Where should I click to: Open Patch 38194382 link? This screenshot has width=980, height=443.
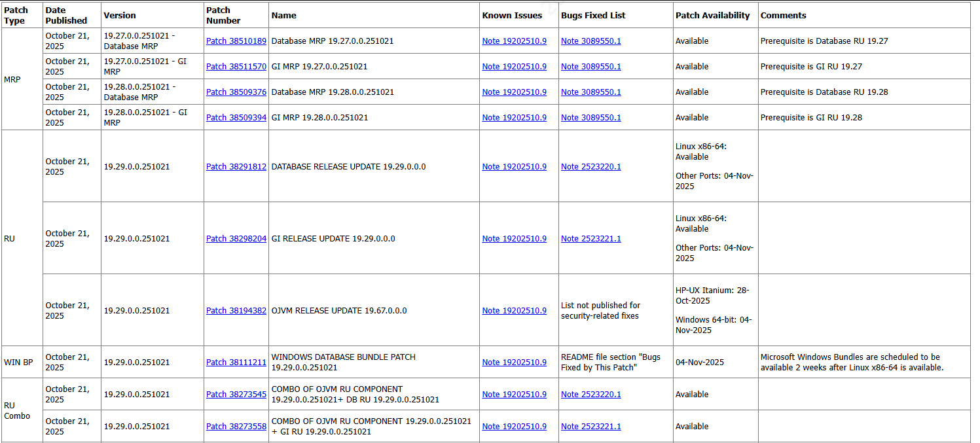click(x=236, y=311)
